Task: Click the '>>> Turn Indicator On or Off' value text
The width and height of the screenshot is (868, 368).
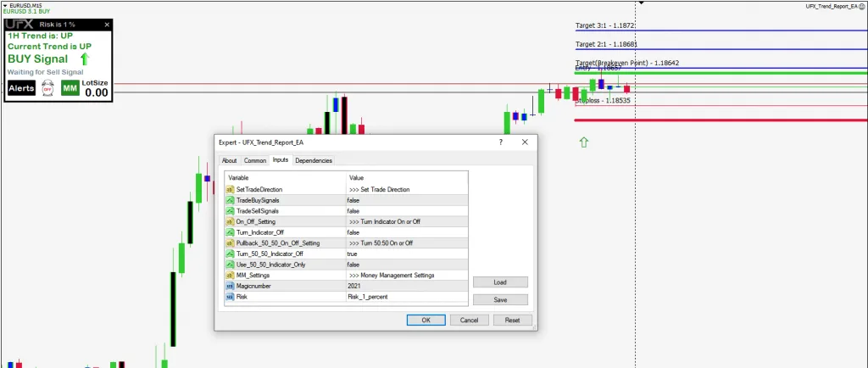Action: point(385,221)
